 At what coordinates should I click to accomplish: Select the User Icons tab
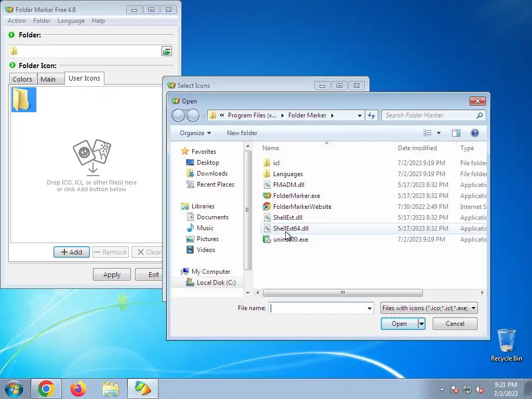(85, 78)
